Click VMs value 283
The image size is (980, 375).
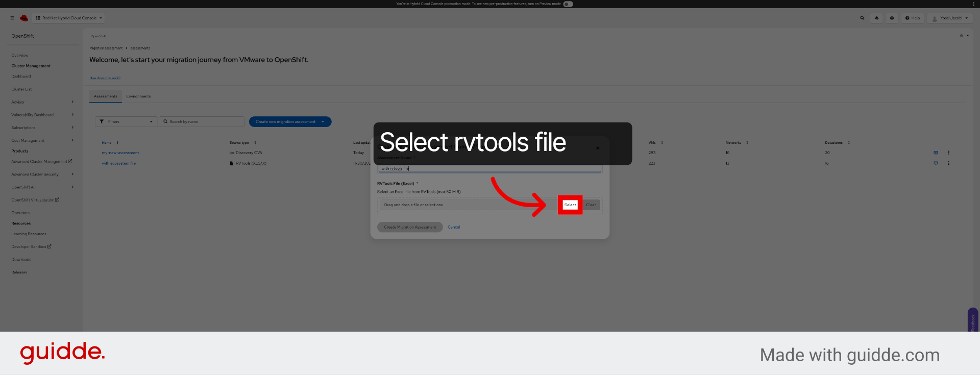tap(652, 153)
